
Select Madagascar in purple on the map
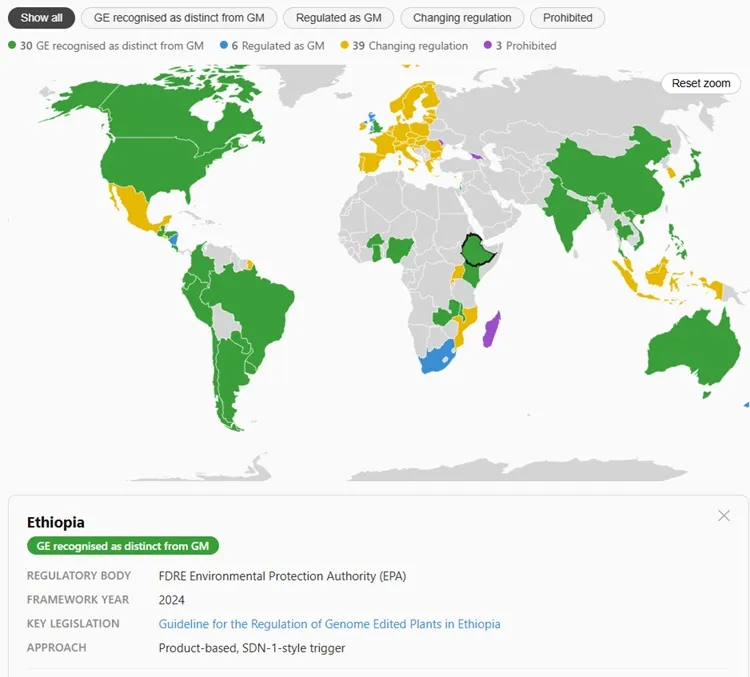(491, 330)
